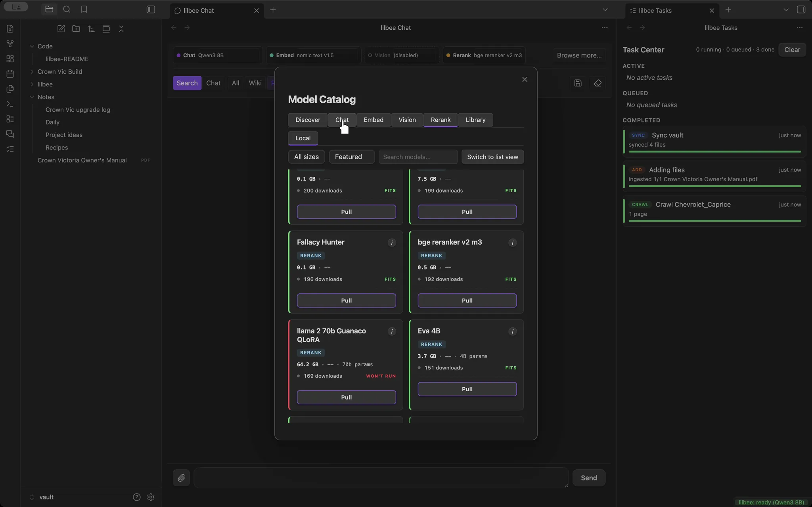Viewport: 812px width, 507px height.
Task: Open the search magnifier icon
Action: 67,9
